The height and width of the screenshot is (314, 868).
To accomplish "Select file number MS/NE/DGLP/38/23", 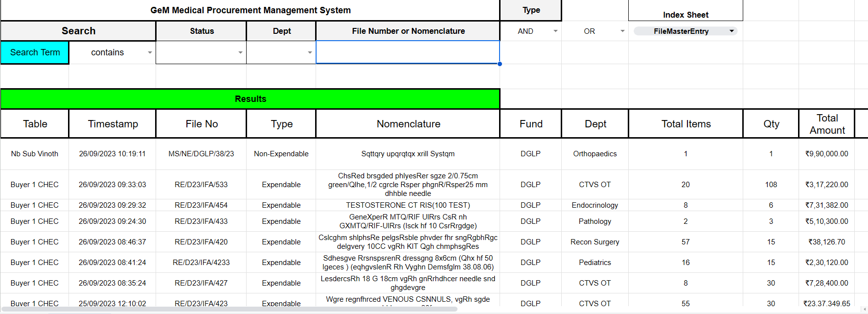I will tap(201, 154).
